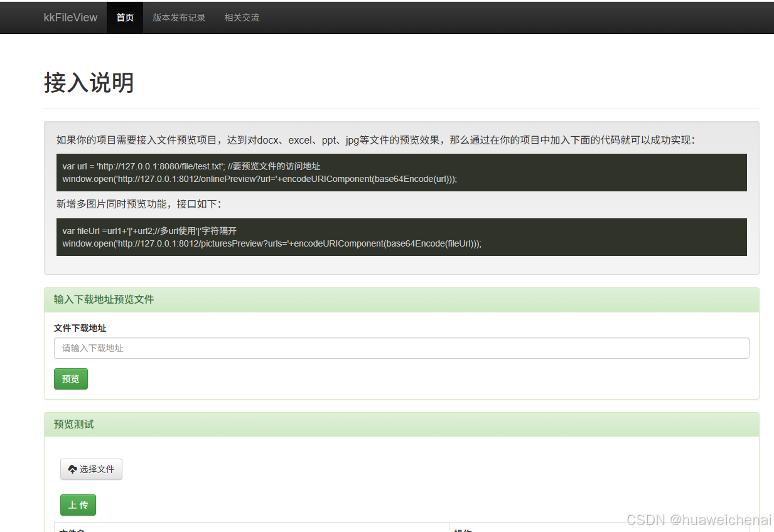The height and width of the screenshot is (532, 774).
Task: Click the green 上 传 button
Action: tap(78, 505)
